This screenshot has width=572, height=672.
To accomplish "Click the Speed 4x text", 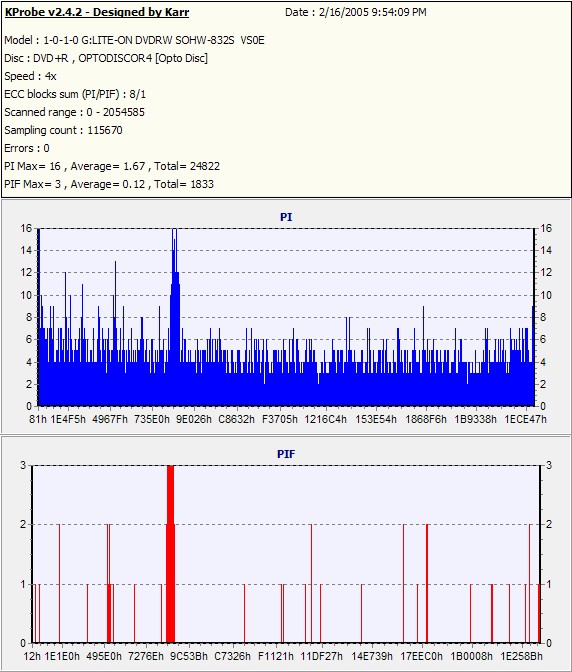I will pos(30,76).
